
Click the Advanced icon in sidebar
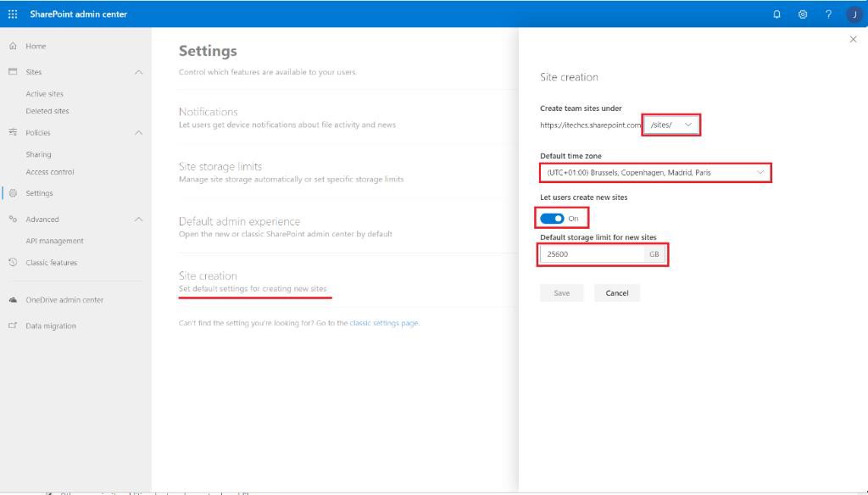point(13,220)
